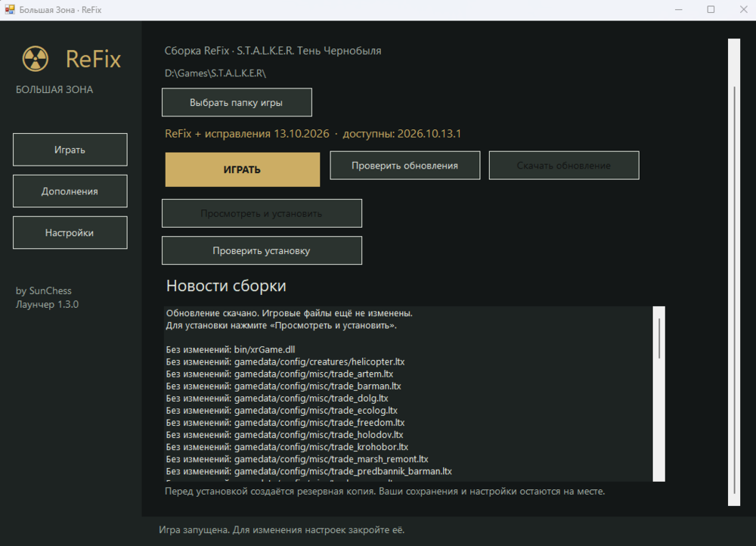Click the Игра запущена status bar message
This screenshot has height=546, width=756.
coord(281,529)
